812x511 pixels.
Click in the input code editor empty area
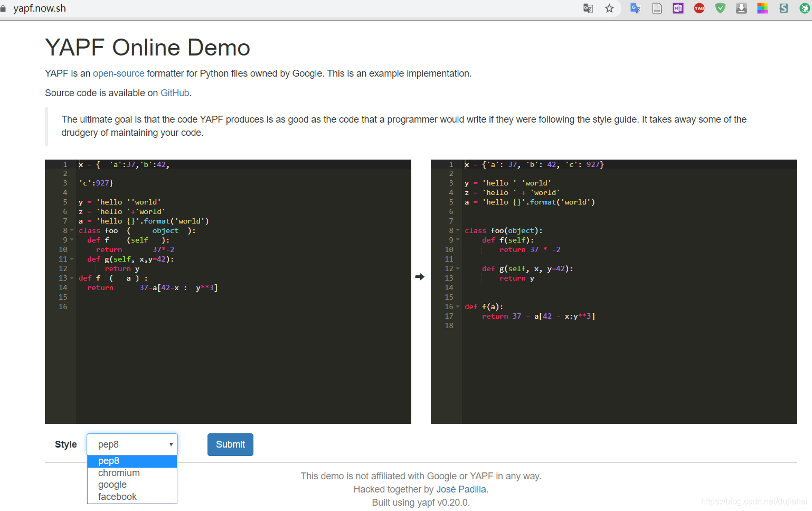pyautogui.click(x=243, y=365)
